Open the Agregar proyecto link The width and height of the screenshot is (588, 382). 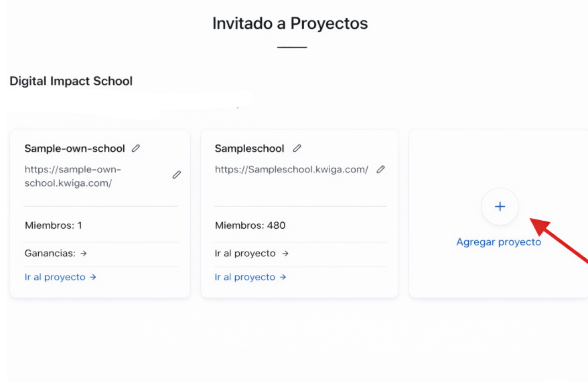click(x=498, y=242)
